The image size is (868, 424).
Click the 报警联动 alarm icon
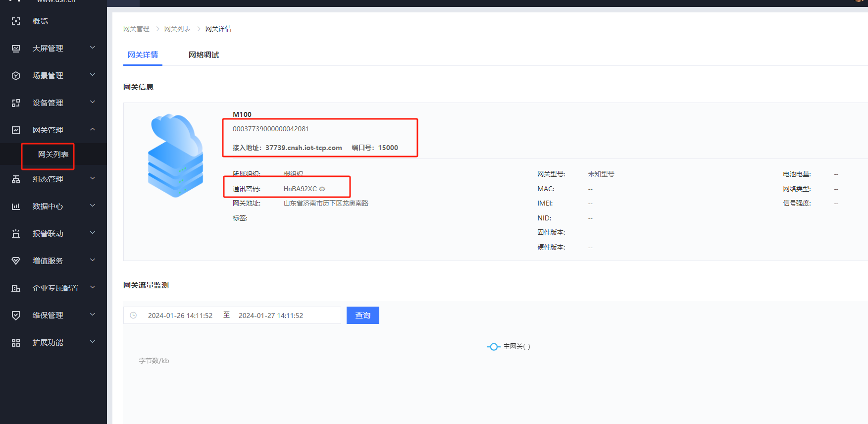click(x=16, y=234)
